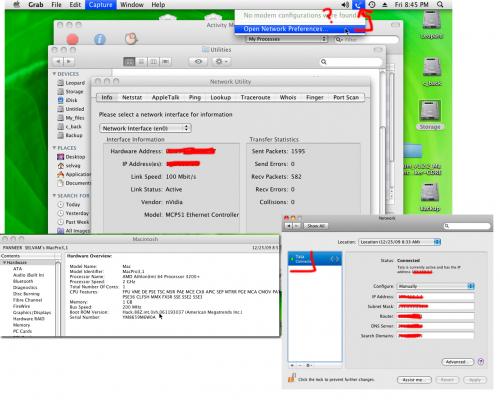500x400 pixels.
Task: Select Graphics/Displays in System Profiler contents
Action: point(32,313)
